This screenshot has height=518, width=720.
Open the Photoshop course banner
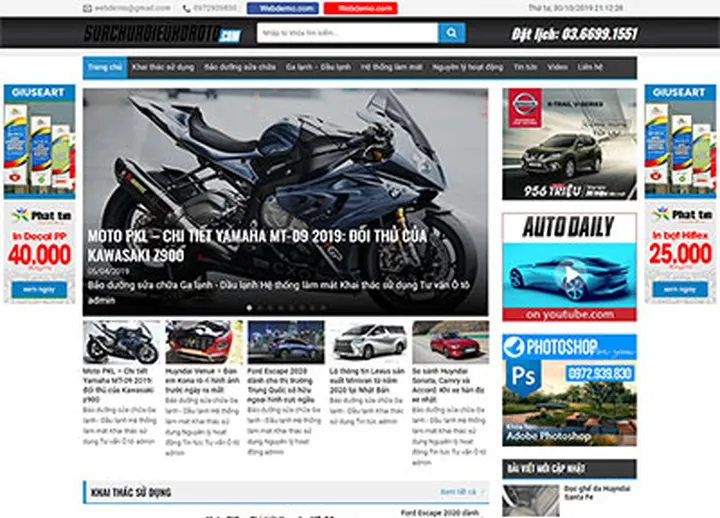pyautogui.click(x=569, y=390)
